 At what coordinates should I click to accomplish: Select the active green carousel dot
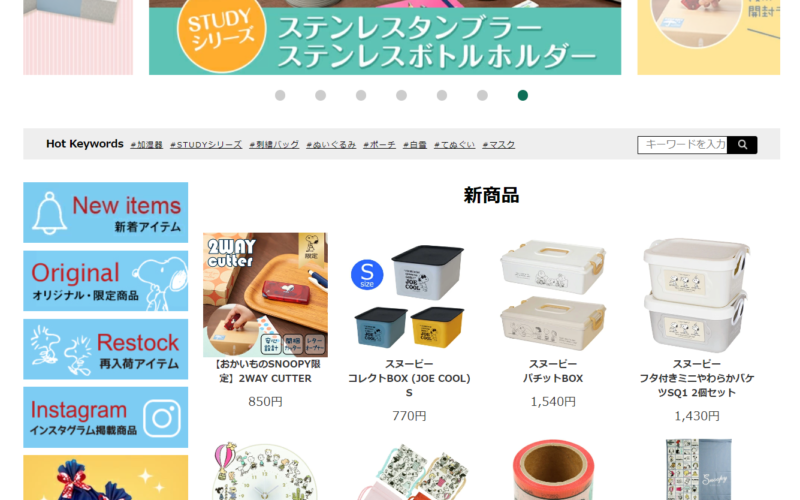522,95
